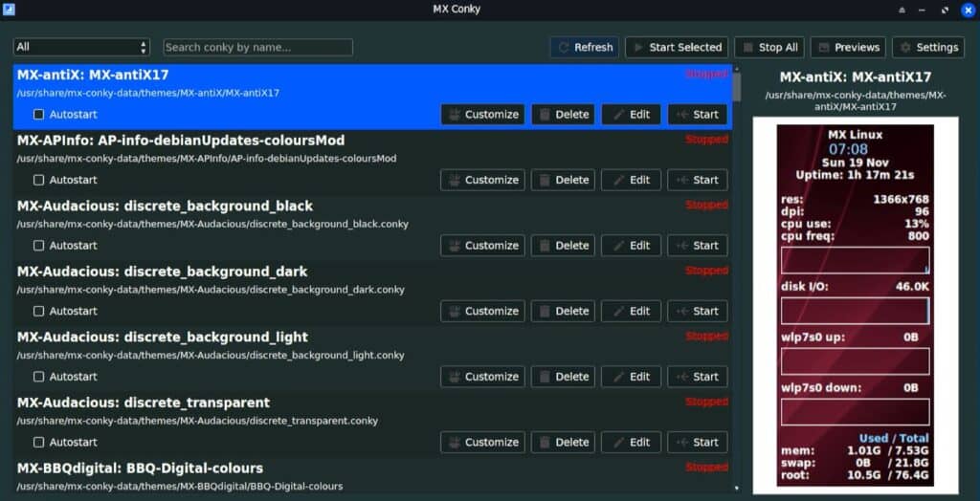Click Start Selected button
Viewport: 980px width, 501px height.
(677, 48)
